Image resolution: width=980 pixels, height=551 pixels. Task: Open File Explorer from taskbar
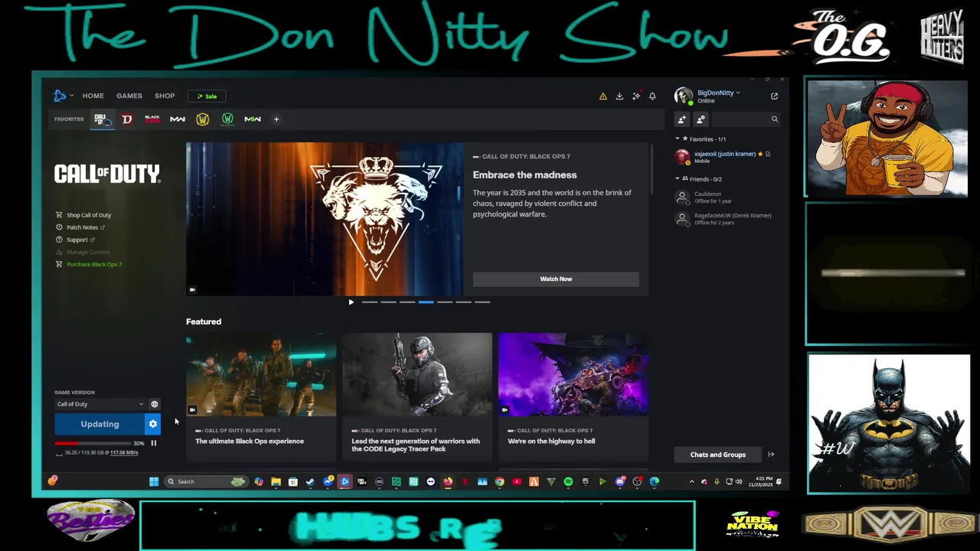[x=276, y=481]
